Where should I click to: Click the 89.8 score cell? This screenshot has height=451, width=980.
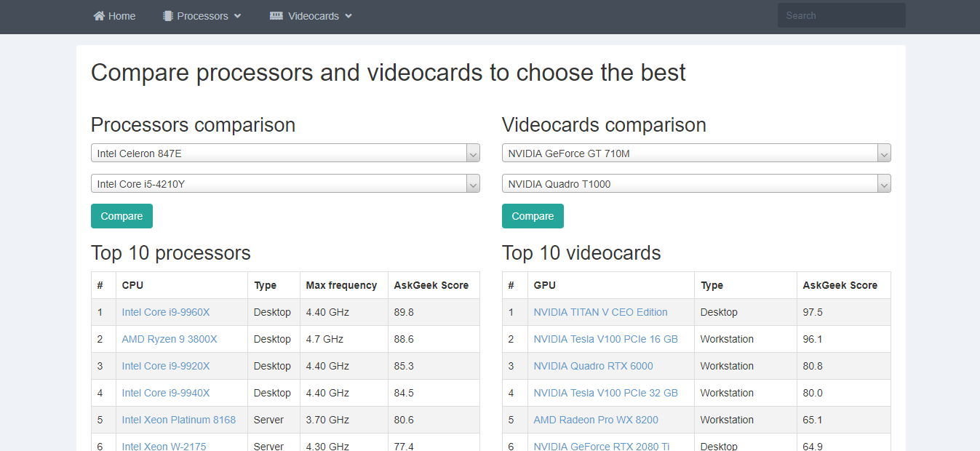pyautogui.click(x=434, y=312)
